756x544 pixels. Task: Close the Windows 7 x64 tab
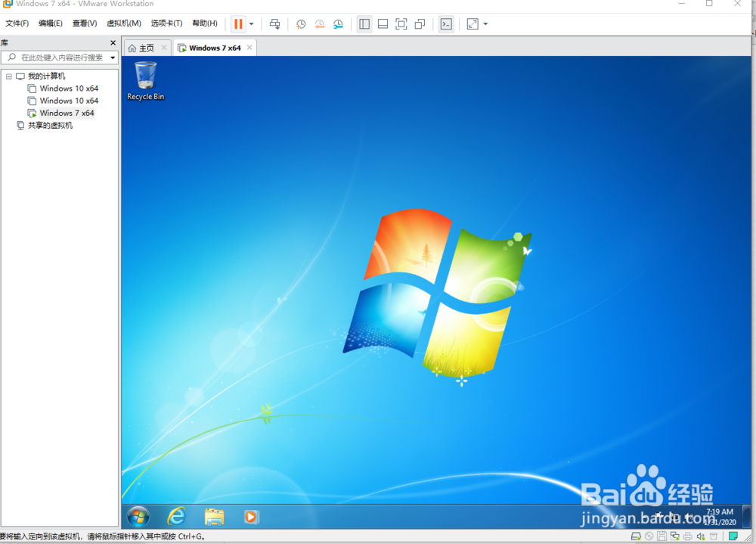pos(249,48)
